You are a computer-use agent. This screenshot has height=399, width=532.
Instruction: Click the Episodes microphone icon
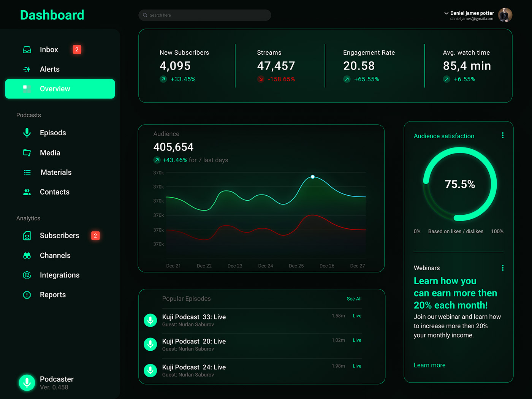[27, 133]
